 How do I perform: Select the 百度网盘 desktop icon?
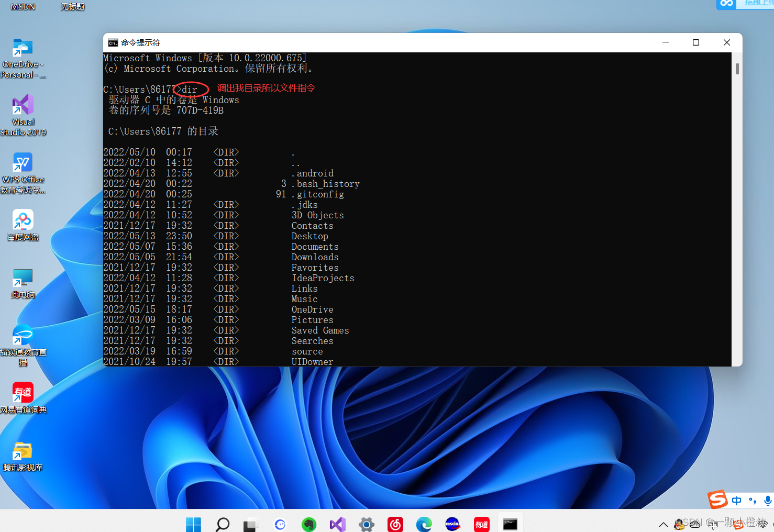point(23,226)
